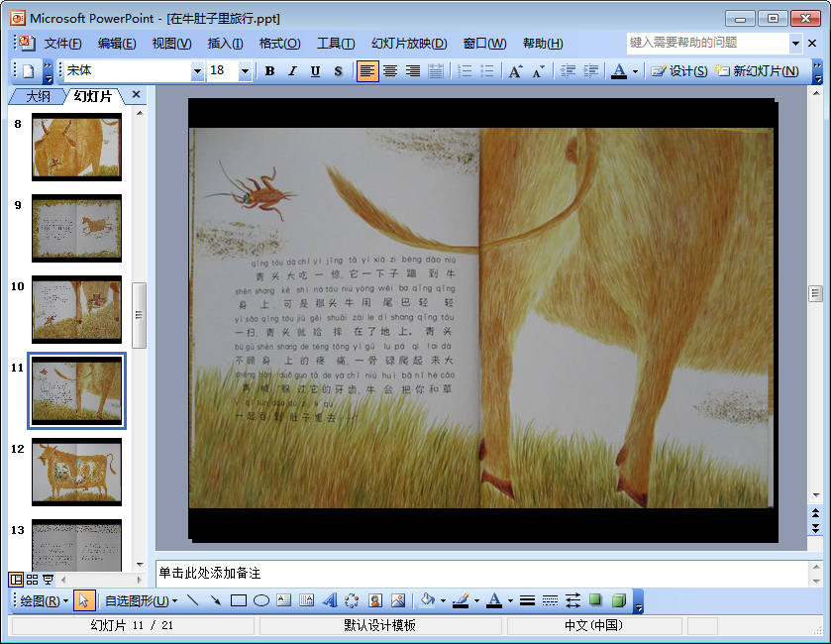Insert picture from file
The width and height of the screenshot is (831, 644).
coord(398,601)
